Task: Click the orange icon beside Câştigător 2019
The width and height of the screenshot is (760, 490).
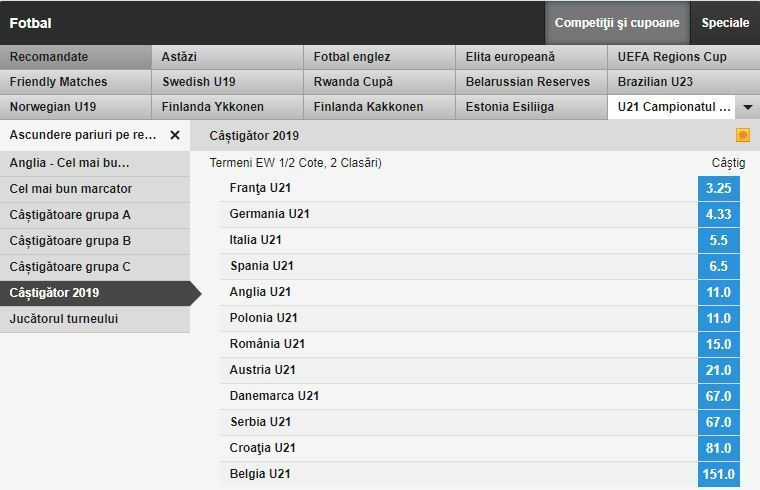Action: click(x=742, y=135)
